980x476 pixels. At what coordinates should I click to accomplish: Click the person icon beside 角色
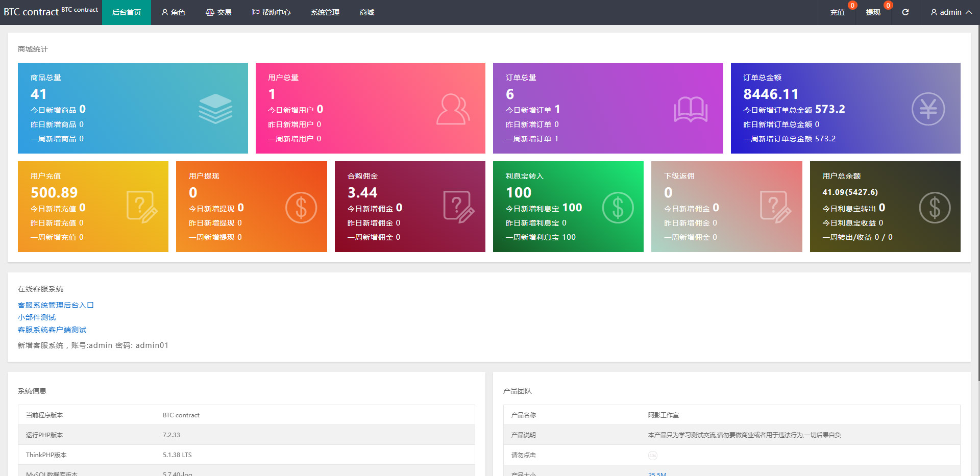pyautogui.click(x=165, y=12)
